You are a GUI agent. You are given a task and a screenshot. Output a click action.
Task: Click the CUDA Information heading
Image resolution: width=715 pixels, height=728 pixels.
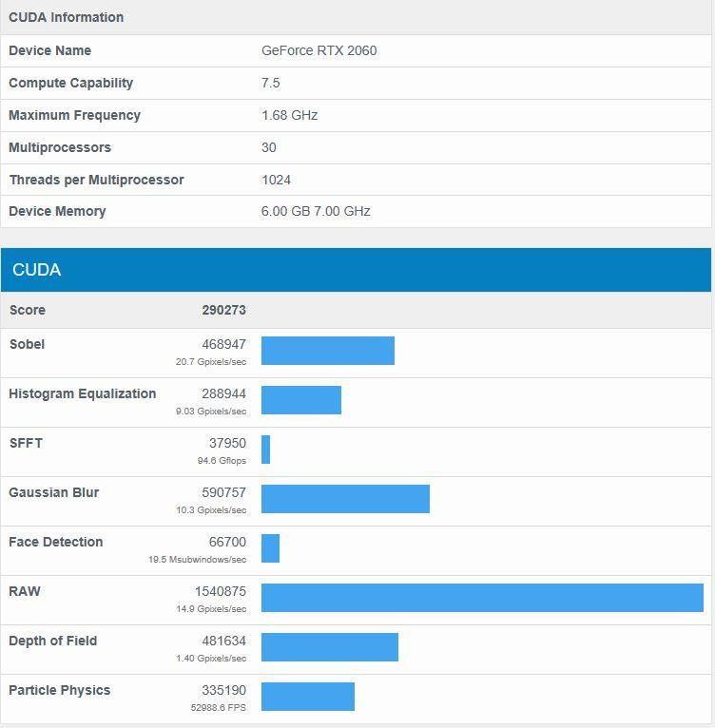pyautogui.click(x=66, y=17)
